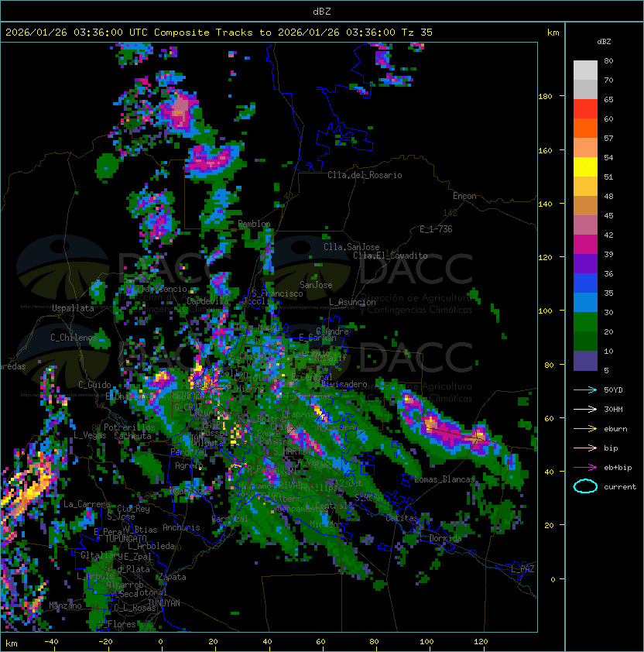
Task: Click the 'dBZ' heading above the color scale
Action: [x=604, y=42]
